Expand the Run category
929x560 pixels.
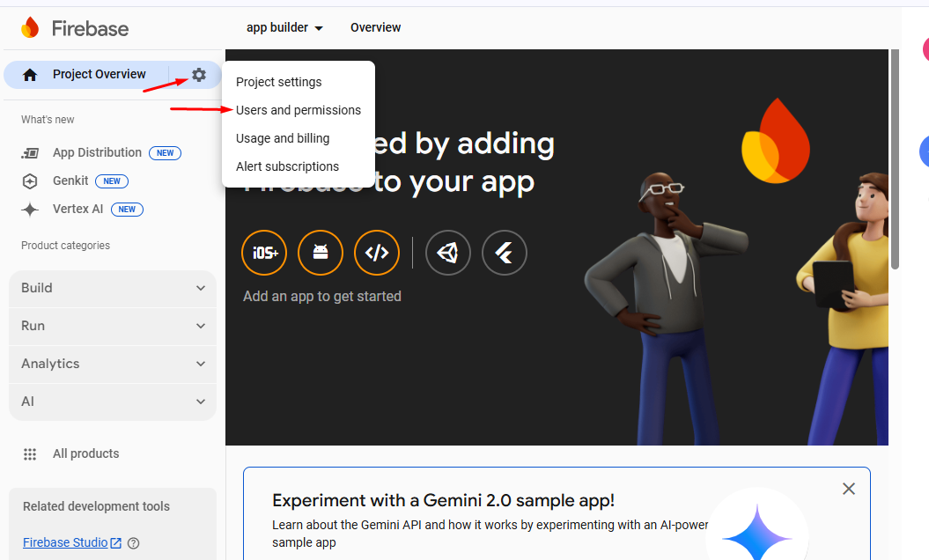[113, 326]
